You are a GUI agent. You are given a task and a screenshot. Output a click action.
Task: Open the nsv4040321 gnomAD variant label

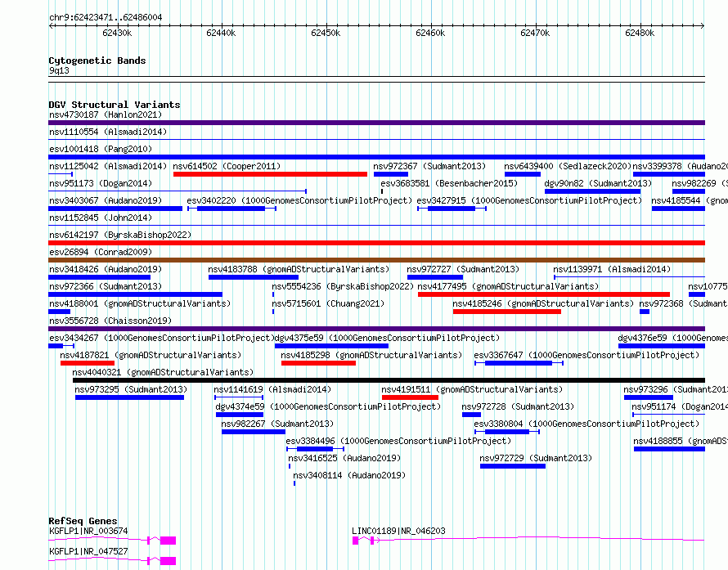[163, 372]
